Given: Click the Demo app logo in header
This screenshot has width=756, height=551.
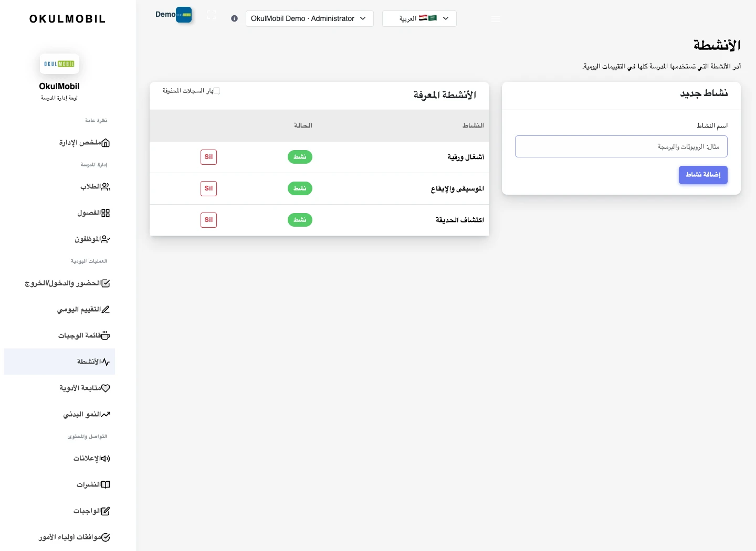Looking at the screenshot, I should pos(184,15).
